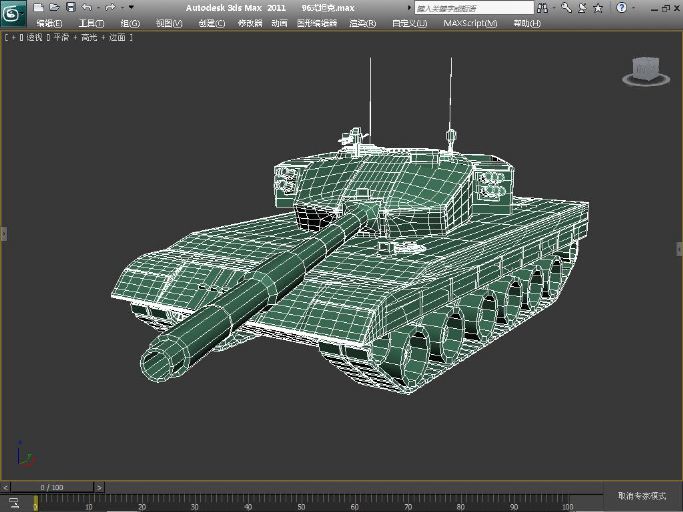Expand the undo history dropdown arrow
Screen dimensions: 683x512
point(98,8)
